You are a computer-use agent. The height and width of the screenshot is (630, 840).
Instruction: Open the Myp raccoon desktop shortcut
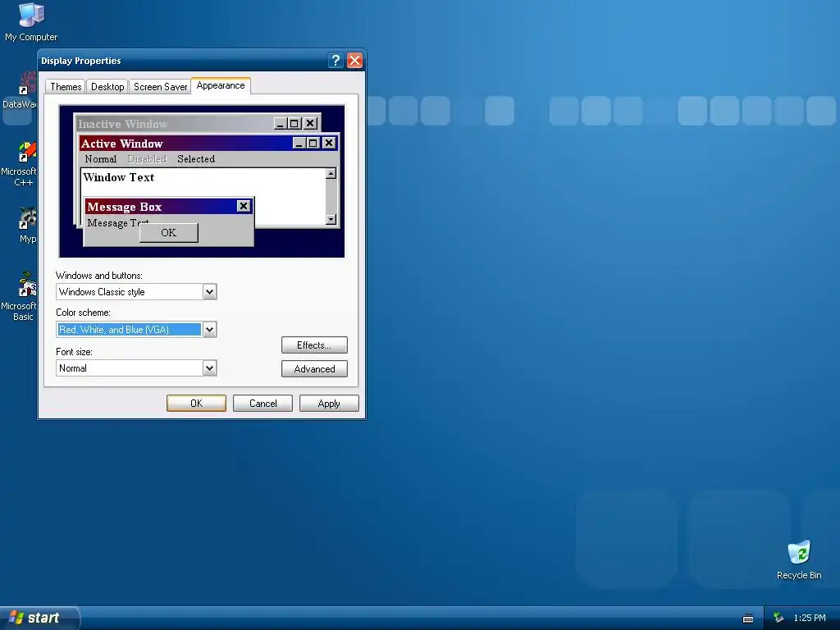pyautogui.click(x=27, y=226)
